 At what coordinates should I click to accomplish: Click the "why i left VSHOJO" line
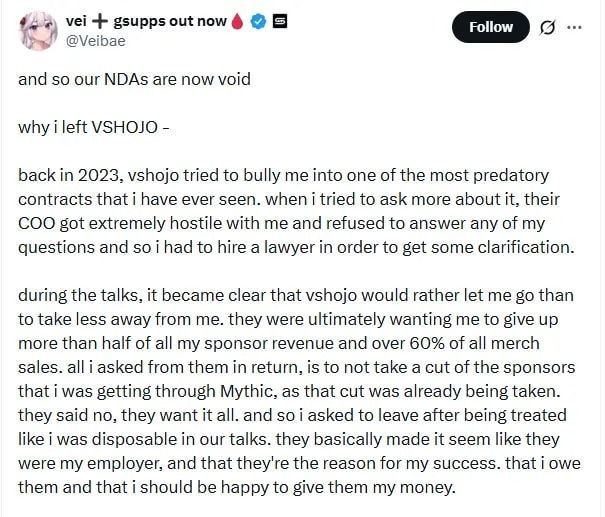click(94, 127)
